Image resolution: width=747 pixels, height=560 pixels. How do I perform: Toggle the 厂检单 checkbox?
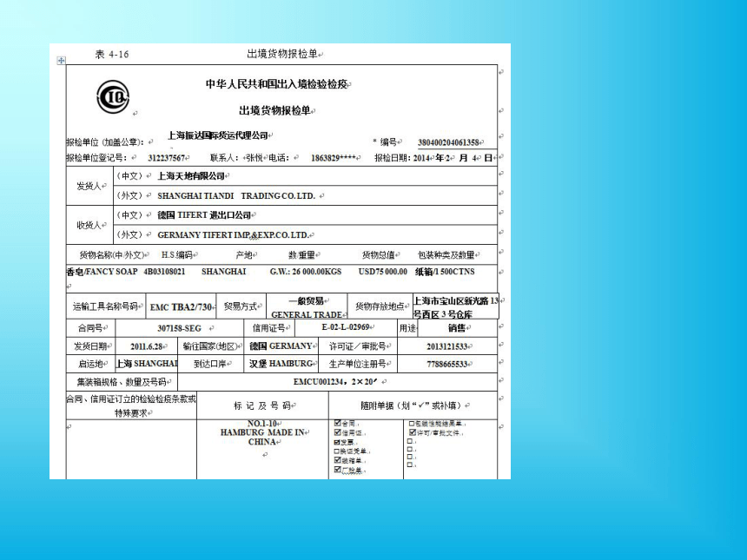point(337,470)
